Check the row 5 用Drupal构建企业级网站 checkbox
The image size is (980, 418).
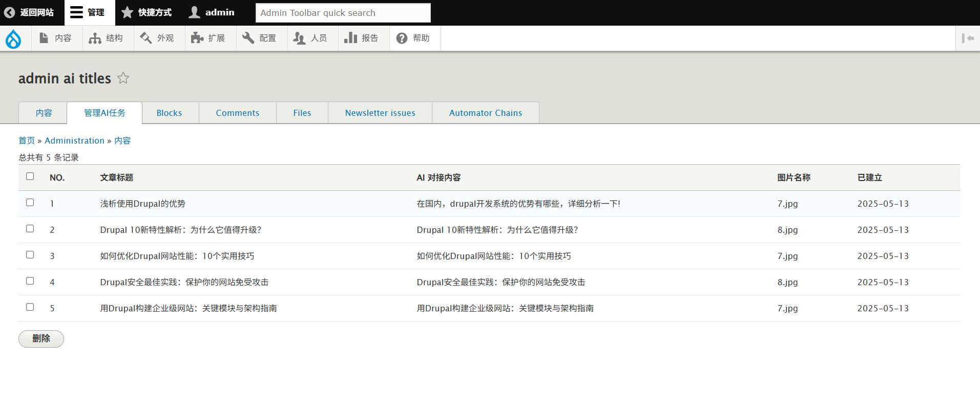pyautogui.click(x=30, y=307)
